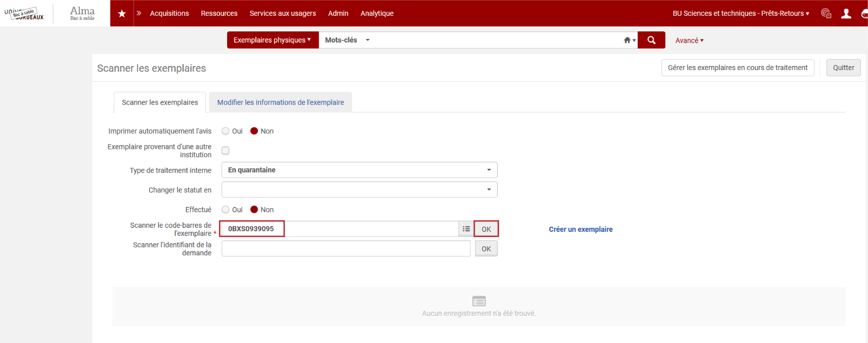The width and height of the screenshot is (868, 343).
Task: Select Non for Effectué
Action: [x=254, y=210]
